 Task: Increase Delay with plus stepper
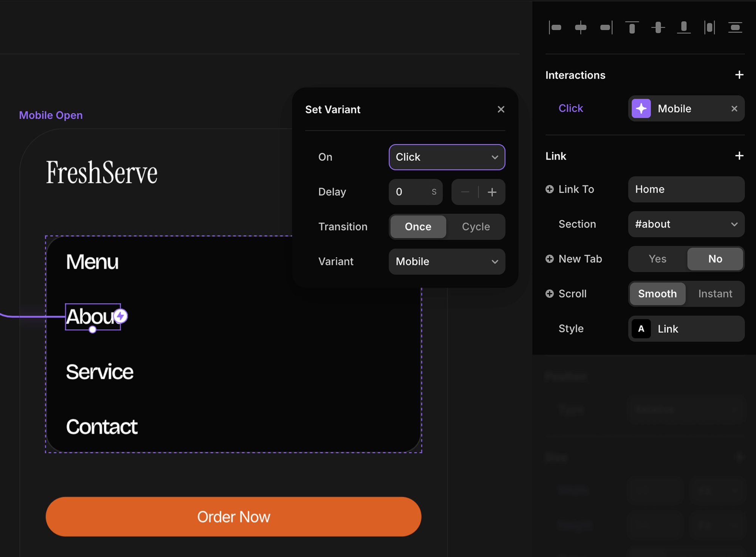[x=492, y=192]
